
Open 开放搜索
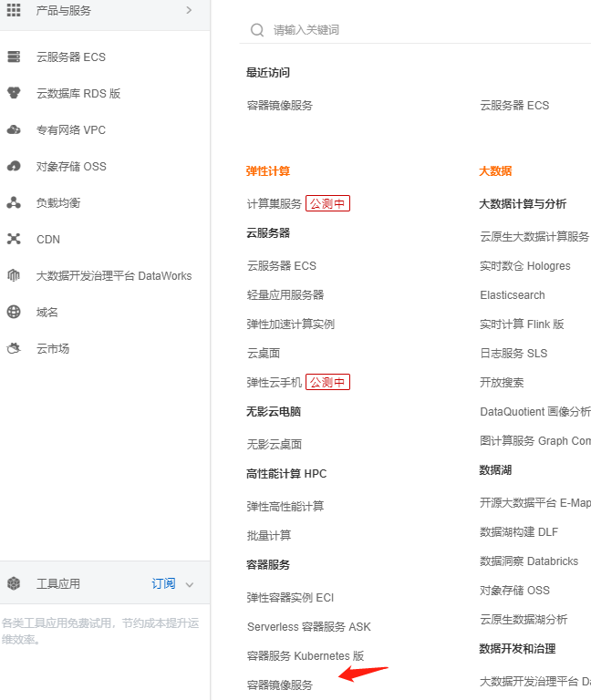[x=502, y=382]
